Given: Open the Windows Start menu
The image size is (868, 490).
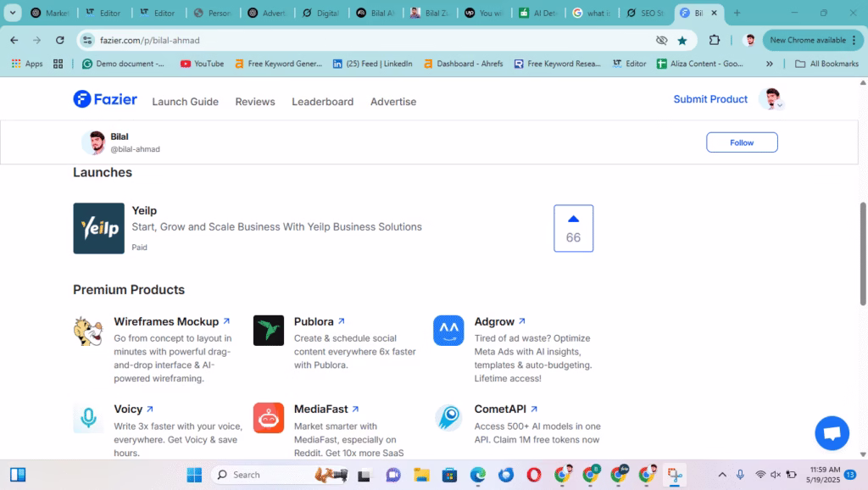Looking at the screenshot, I should (x=194, y=475).
